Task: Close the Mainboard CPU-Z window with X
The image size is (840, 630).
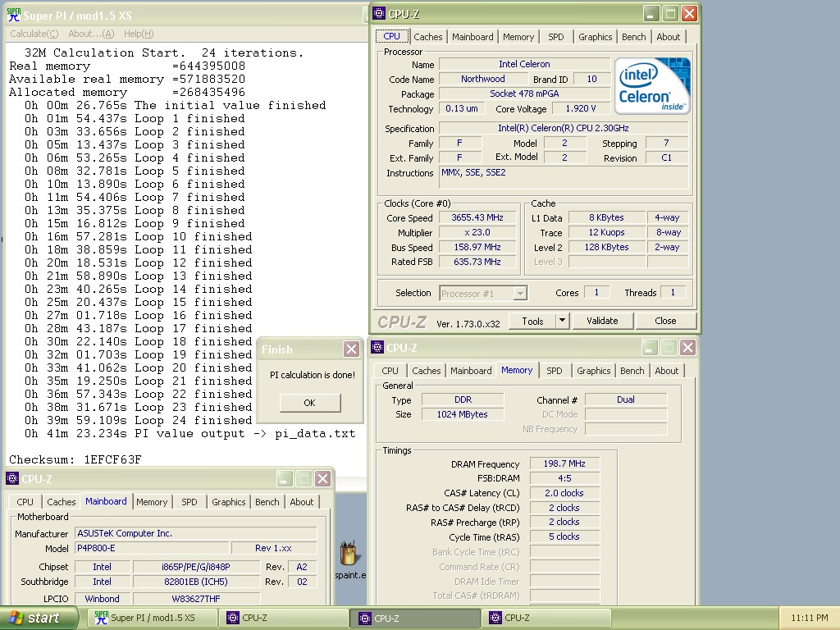Action: pos(322,478)
